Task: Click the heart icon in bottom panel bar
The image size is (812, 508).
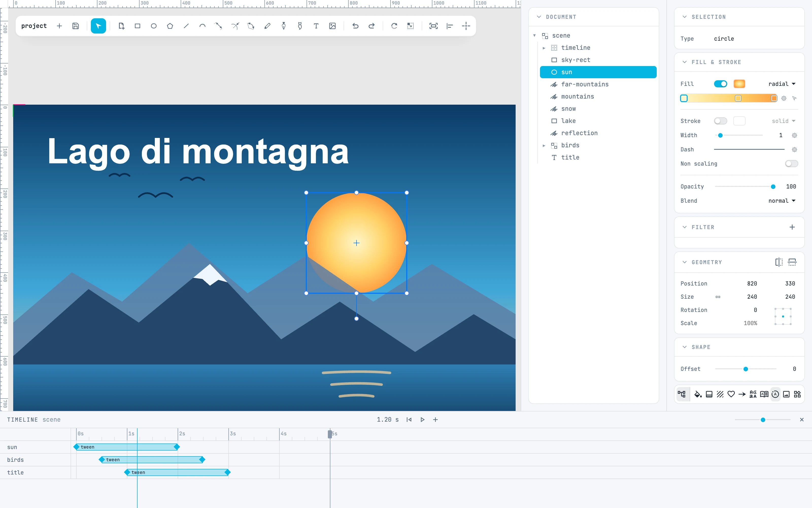Action: (x=731, y=394)
